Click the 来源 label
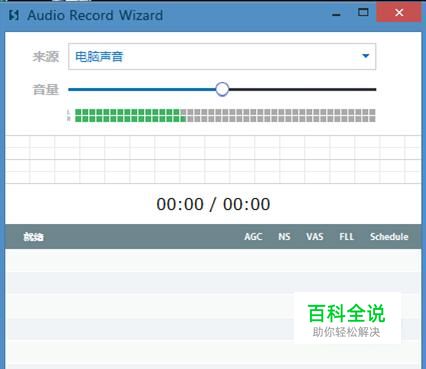 [46, 57]
